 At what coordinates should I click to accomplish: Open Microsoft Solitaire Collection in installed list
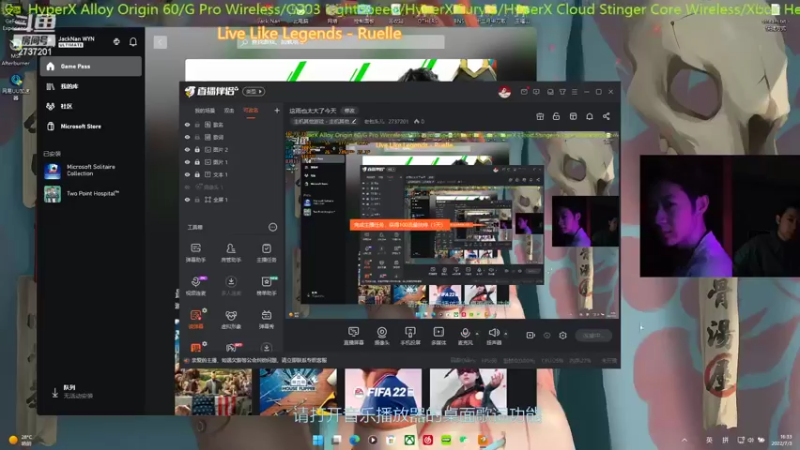tap(91, 170)
